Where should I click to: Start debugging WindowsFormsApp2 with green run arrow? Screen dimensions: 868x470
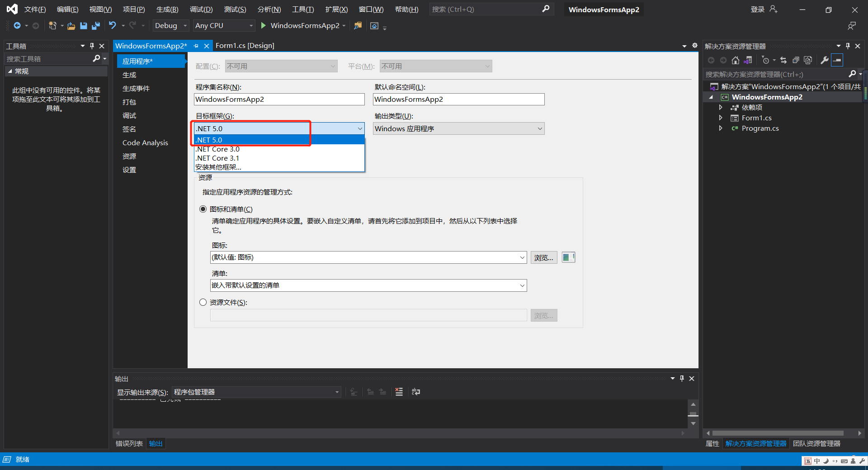click(x=263, y=26)
